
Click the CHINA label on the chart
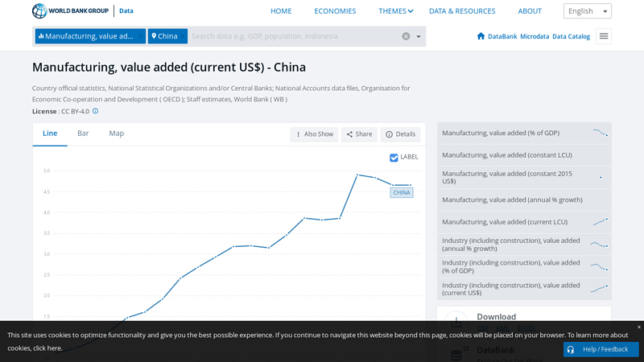point(401,192)
